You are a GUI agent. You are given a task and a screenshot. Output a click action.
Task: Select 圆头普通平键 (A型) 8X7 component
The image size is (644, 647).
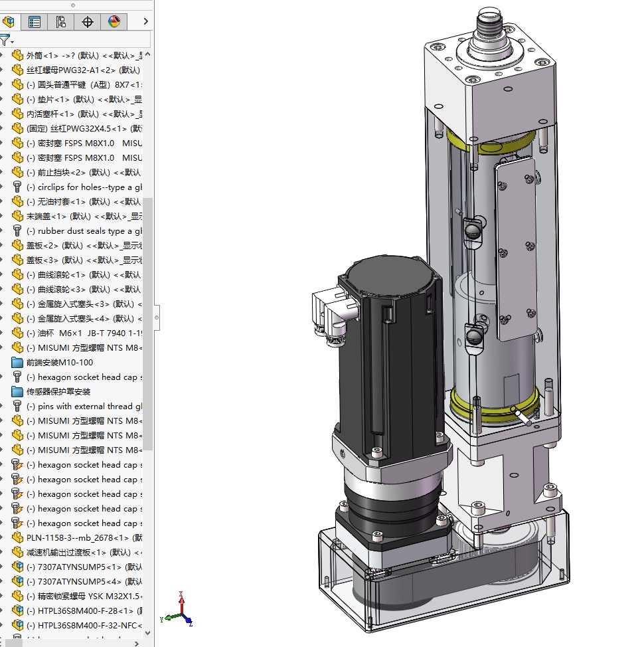click(84, 84)
